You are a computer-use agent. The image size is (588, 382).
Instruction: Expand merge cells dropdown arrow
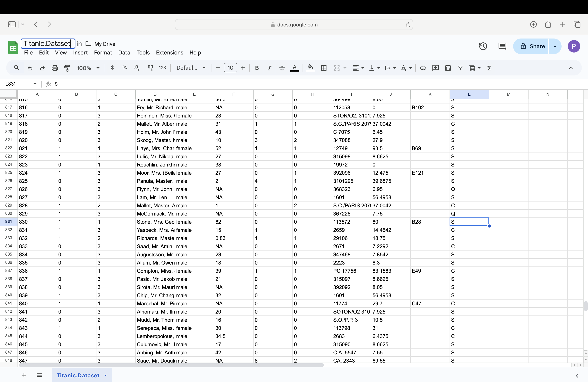345,68
